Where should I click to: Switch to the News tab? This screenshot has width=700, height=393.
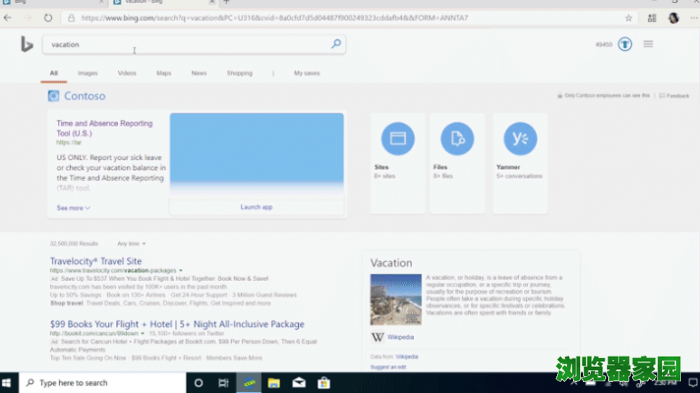(199, 73)
